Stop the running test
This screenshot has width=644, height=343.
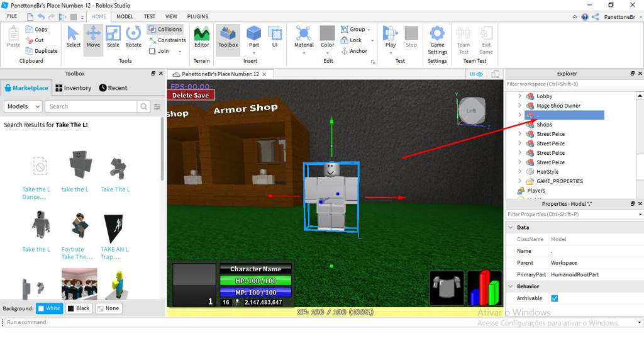point(411,37)
